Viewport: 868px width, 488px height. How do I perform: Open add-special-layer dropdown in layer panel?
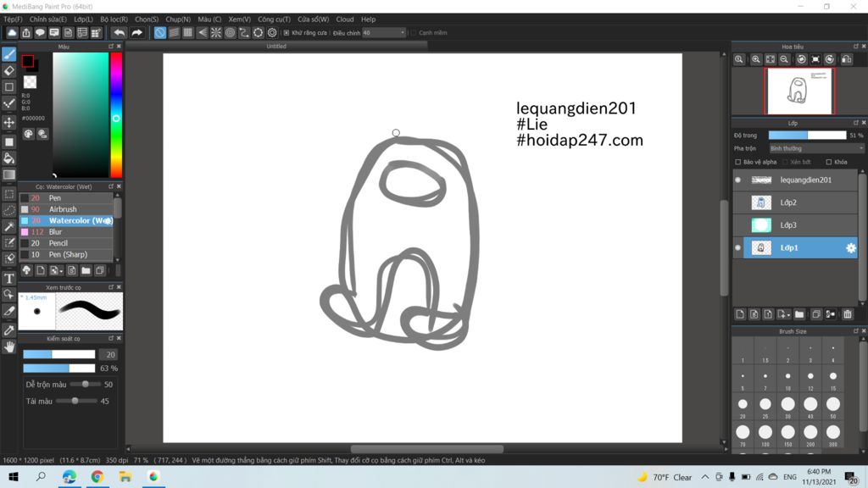click(783, 314)
